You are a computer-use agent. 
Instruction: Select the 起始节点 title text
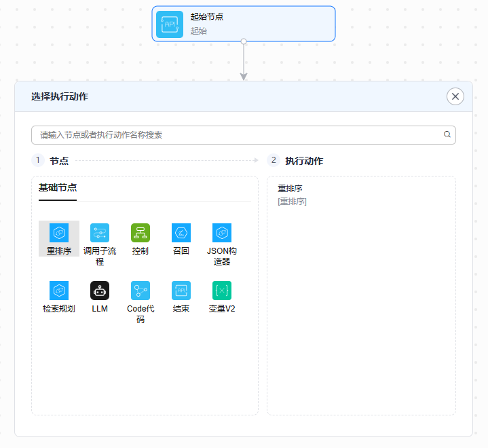point(207,17)
